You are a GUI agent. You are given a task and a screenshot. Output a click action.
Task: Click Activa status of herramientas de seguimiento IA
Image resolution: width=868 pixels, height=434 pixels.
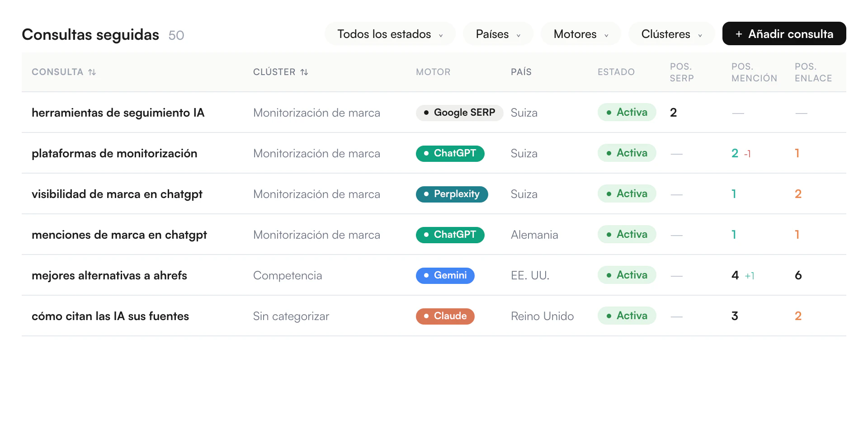627,112
